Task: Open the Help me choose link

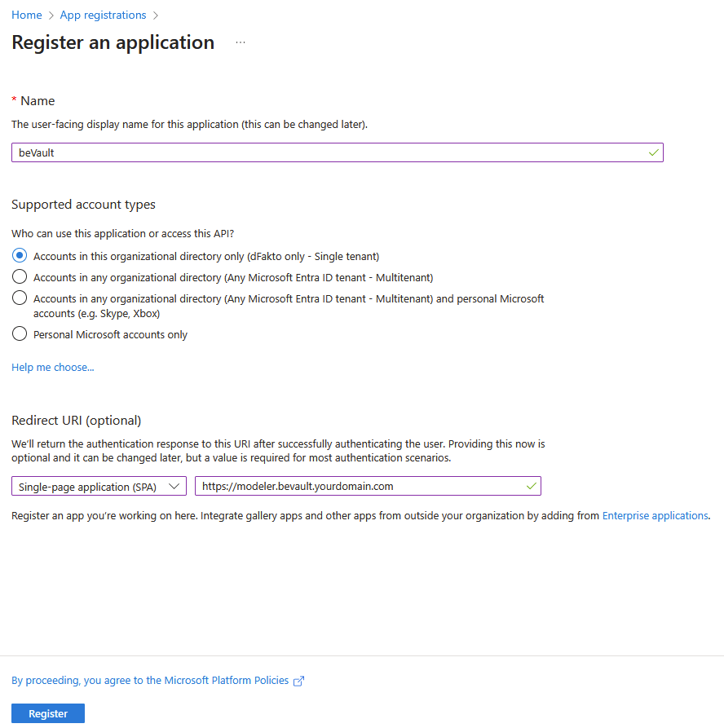Action: pos(53,368)
